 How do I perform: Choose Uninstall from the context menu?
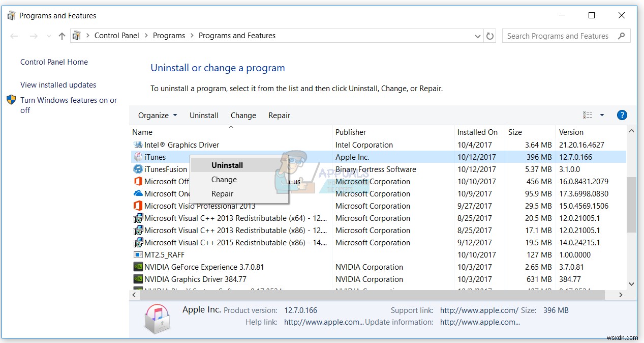tap(227, 165)
